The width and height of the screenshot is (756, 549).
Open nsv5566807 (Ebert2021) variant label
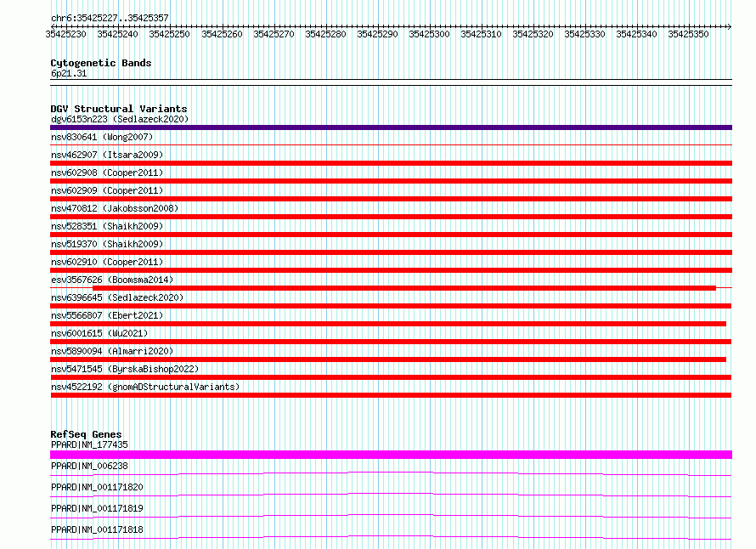click(107, 315)
